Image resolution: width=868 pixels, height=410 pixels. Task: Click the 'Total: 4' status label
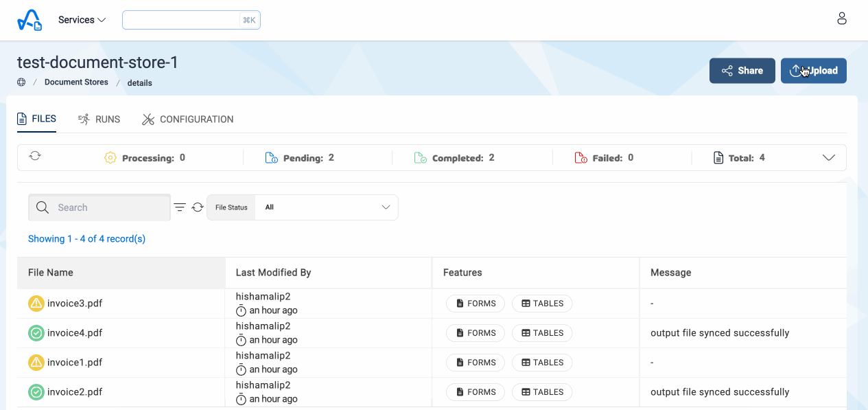pos(747,158)
